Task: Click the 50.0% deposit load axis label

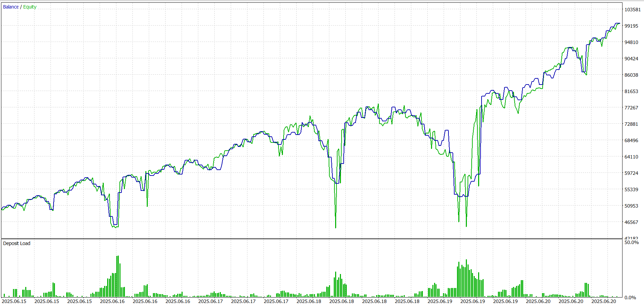Action: click(631, 242)
